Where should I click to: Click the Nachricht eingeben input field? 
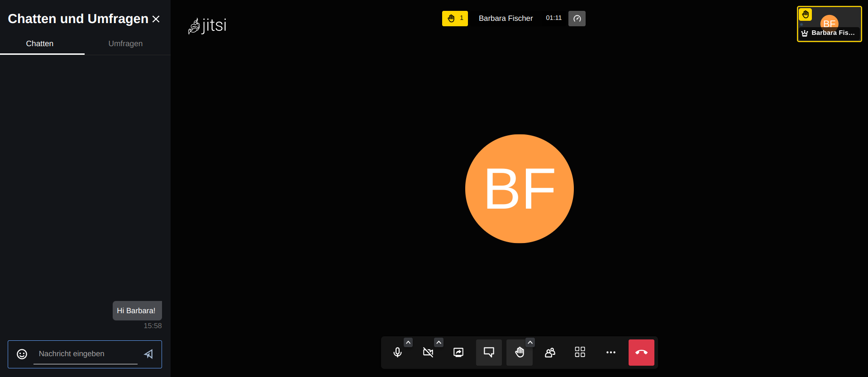pos(85,354)
